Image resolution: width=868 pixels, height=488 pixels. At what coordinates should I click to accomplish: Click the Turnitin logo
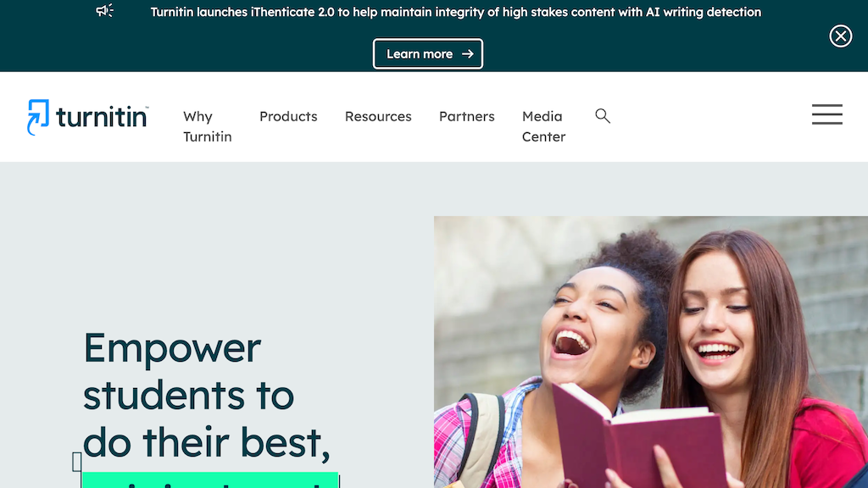pyautogui.click(x=88, y=117)
